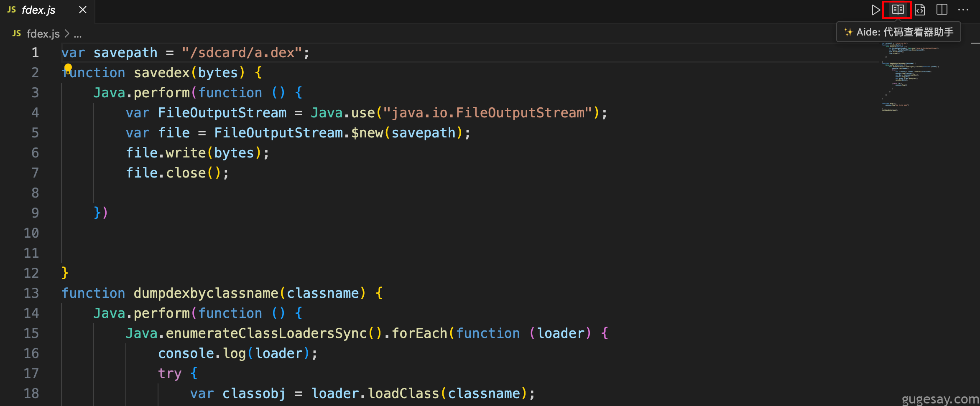Open the More Actions ellipsis menu

(x=963, y=10)
